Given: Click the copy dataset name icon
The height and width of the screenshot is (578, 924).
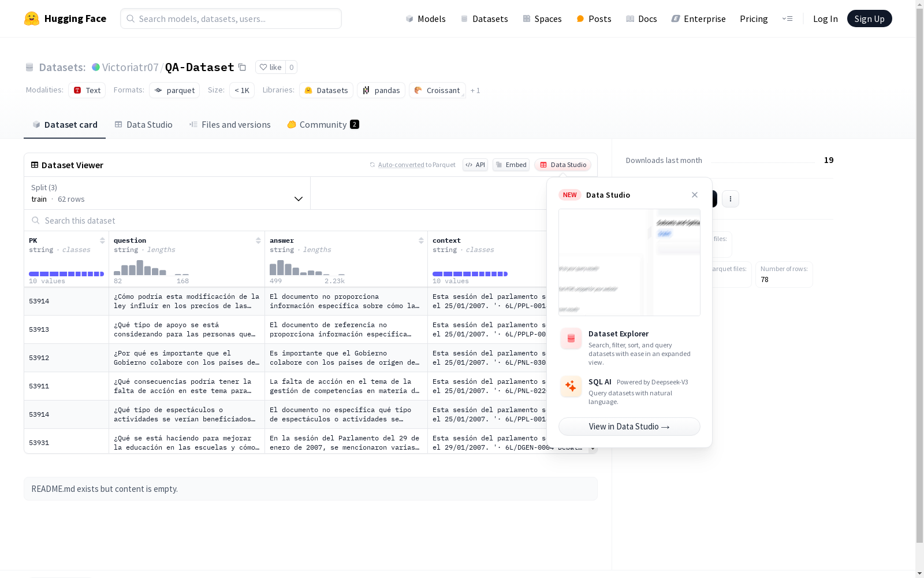Looking at the screenshot, I should coord(243,68).
